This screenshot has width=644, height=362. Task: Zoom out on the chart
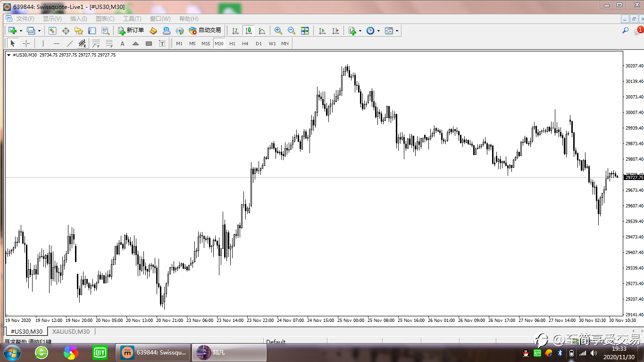(x=292, y=31)
